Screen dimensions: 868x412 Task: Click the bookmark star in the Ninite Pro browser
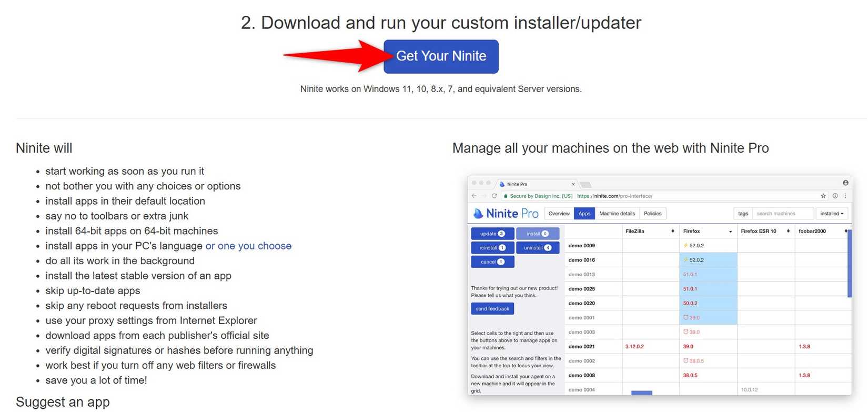tap(823, 196)
